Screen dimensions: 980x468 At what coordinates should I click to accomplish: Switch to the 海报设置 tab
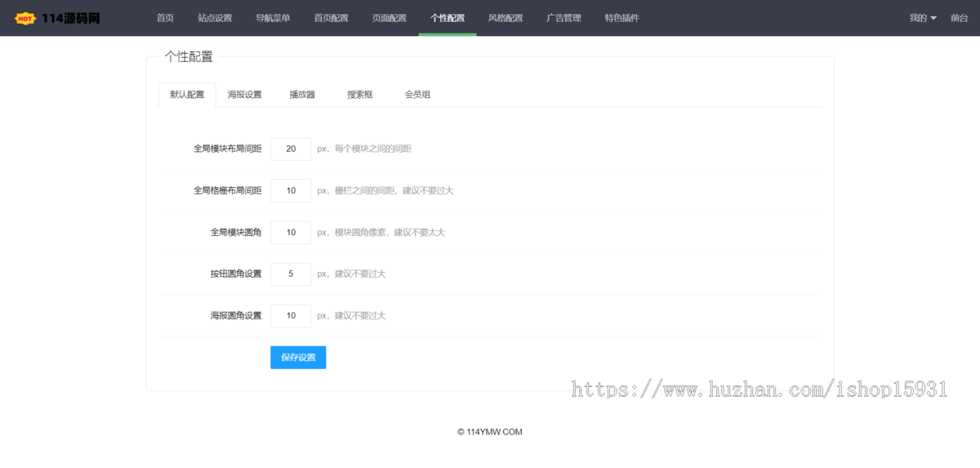point(245,95)
